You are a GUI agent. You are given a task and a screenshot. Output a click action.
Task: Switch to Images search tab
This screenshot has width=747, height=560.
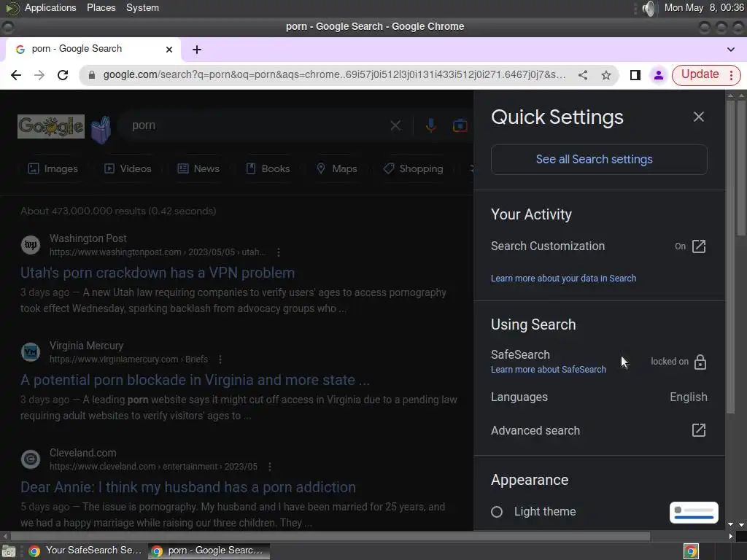[53, 168]
